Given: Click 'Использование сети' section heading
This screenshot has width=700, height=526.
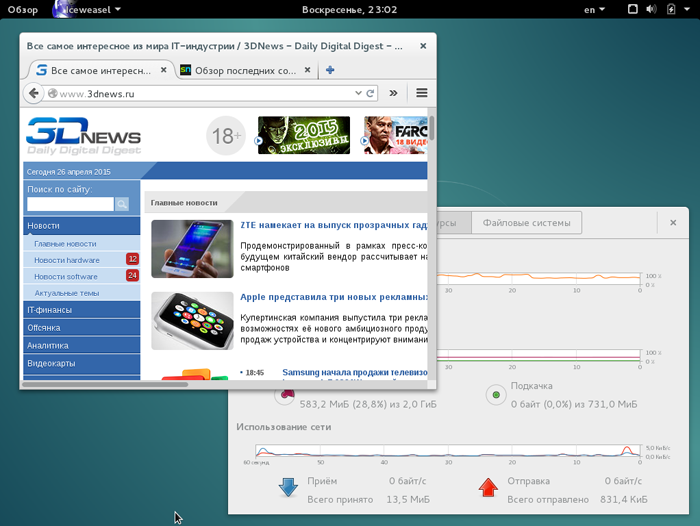Looking at the screenshot, I should coord(284,427).
